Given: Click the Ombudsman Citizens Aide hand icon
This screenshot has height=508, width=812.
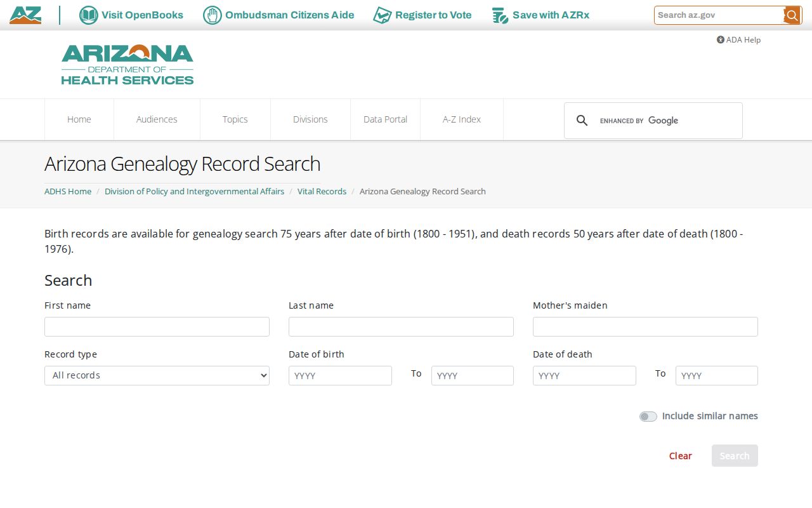Looking at the screenshot, I should (213, 15).
